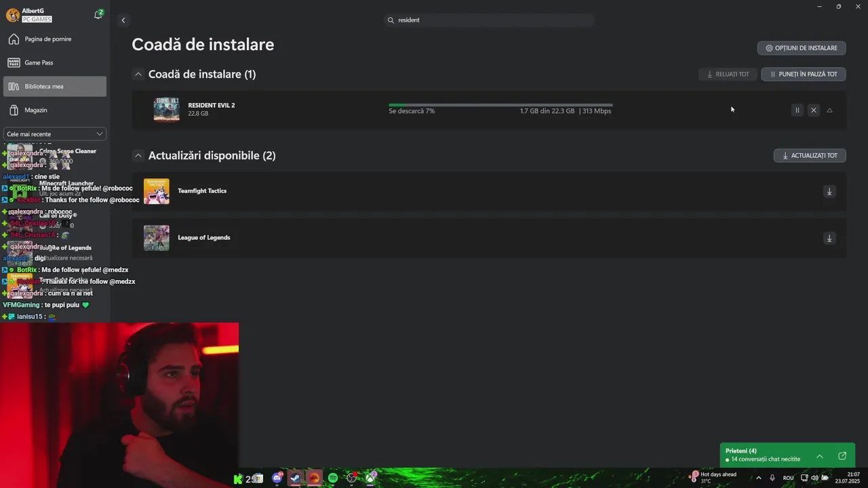Switch ROU keyboard language indicator
868x488 pixels.
coord(788,479)
